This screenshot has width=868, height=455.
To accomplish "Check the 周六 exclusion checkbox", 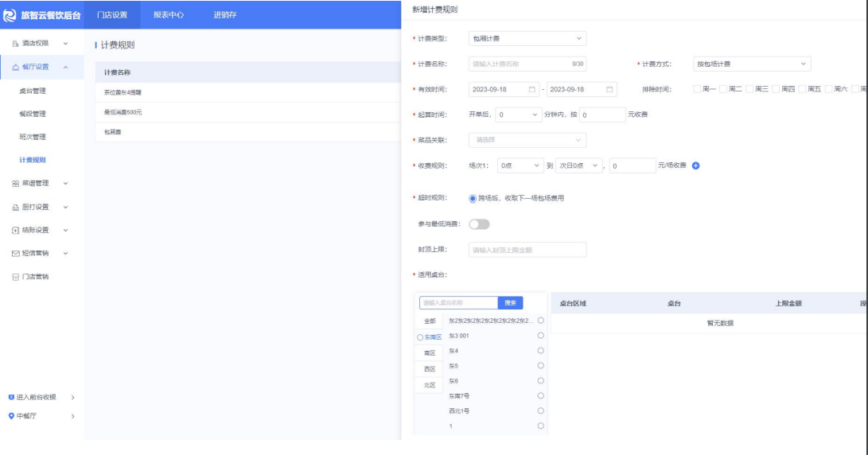I will pos(829,89).
